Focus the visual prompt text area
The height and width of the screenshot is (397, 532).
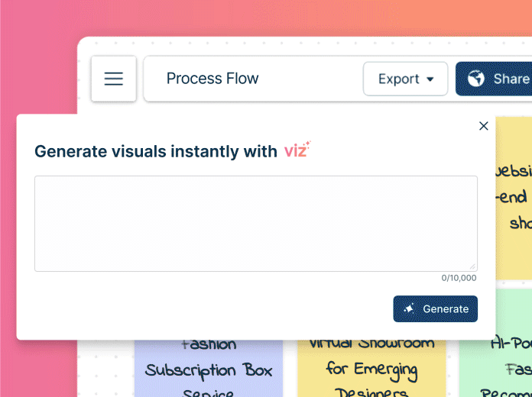(255, 223)
